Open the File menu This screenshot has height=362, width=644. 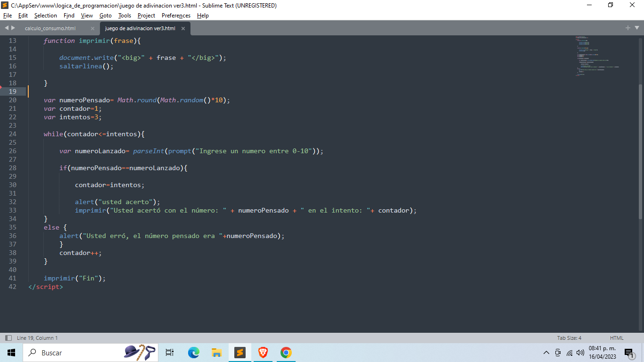[x=7, y=16]
